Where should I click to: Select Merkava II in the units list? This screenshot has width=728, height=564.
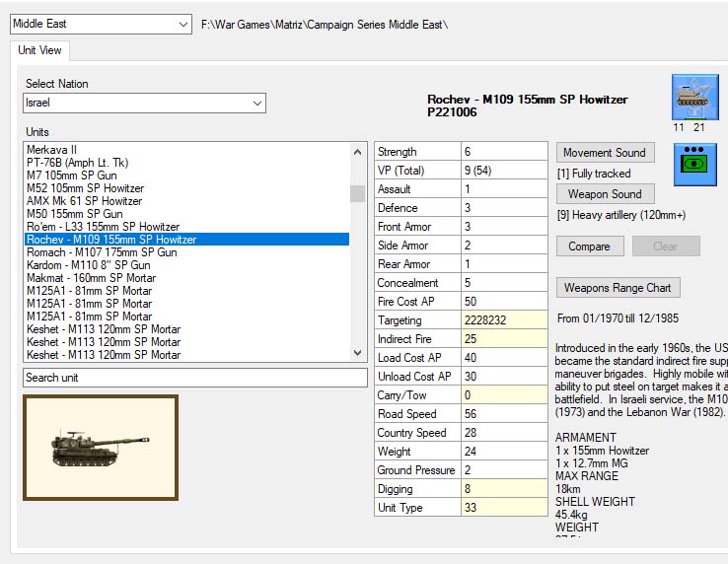point(186,150)
